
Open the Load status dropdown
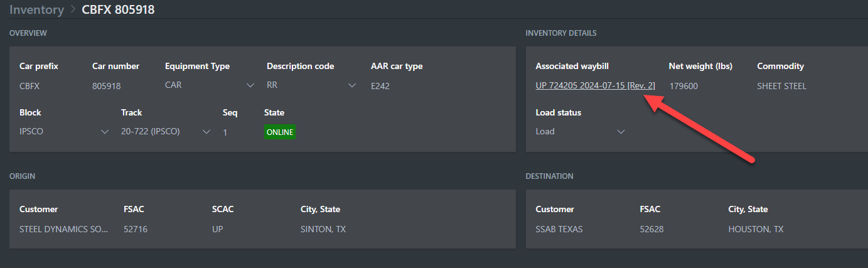[580, 132]
